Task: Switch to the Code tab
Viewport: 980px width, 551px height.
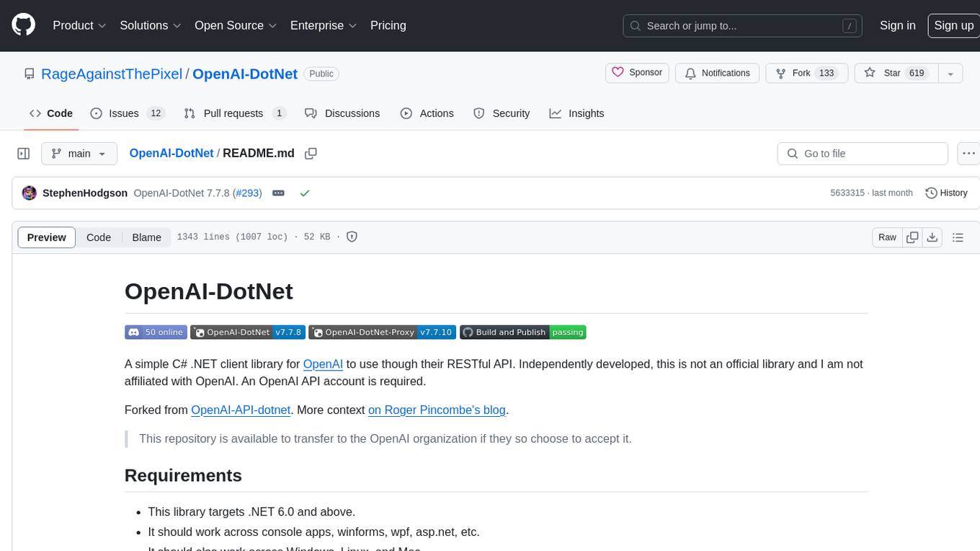Action: (x=51, y=113)
